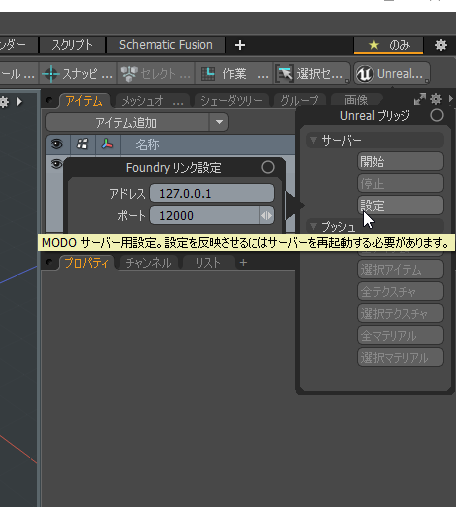Add a tab next to リスト
456x507 pixels.
pos(243,263)
